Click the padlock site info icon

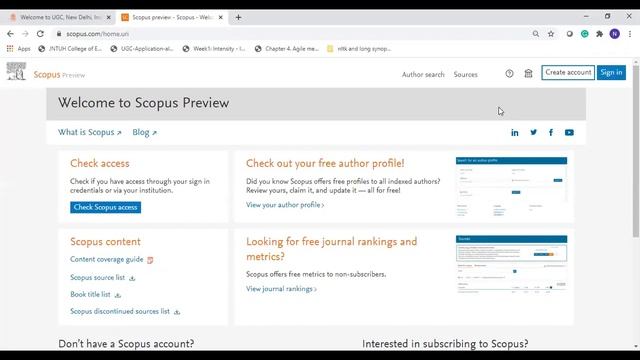coord(59,34)
